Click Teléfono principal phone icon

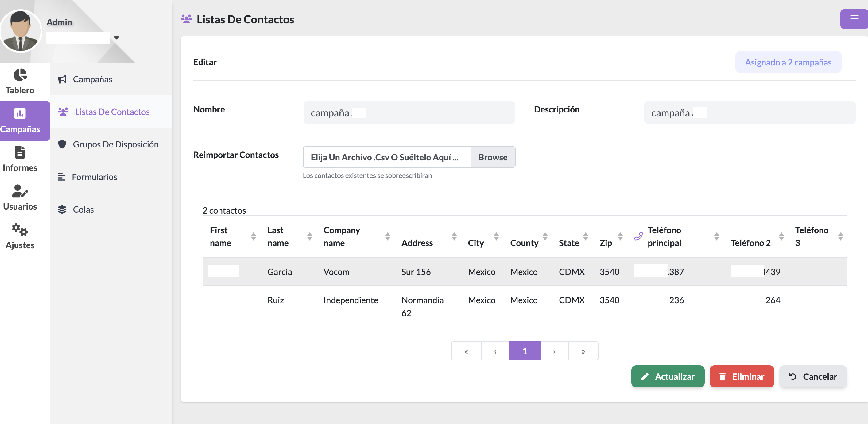click(x=638, y=237)
